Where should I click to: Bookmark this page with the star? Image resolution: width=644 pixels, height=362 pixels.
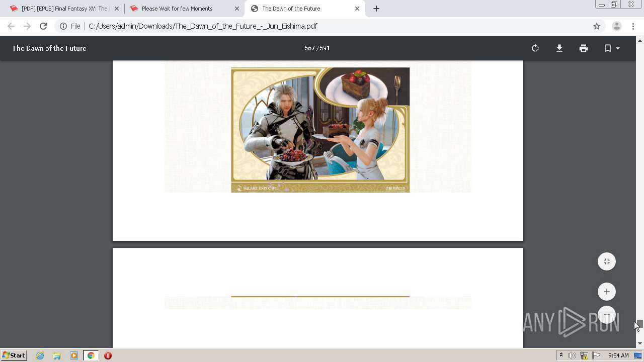597,26
